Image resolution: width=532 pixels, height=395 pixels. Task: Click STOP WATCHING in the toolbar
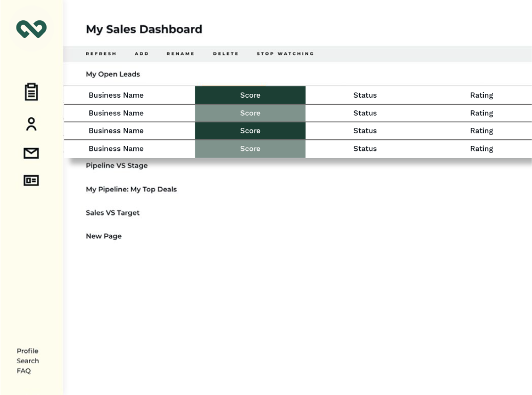[x=285, y=54]
